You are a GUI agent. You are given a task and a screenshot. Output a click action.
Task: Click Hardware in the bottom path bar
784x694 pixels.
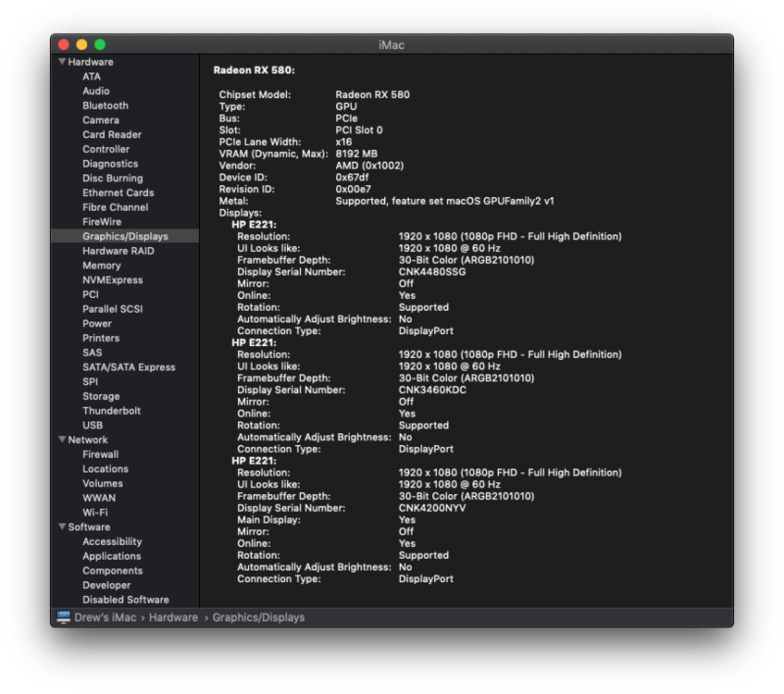pos(173,617)
